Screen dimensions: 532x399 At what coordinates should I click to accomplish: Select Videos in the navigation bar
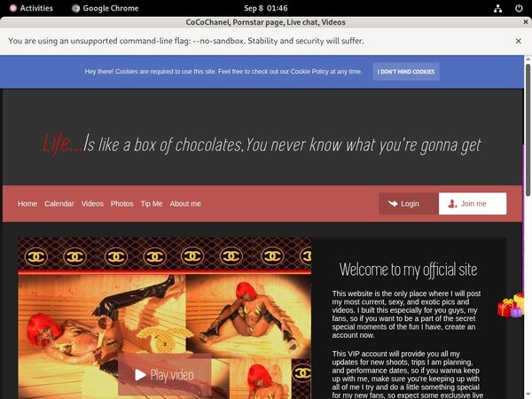click(x=92, y=204)
